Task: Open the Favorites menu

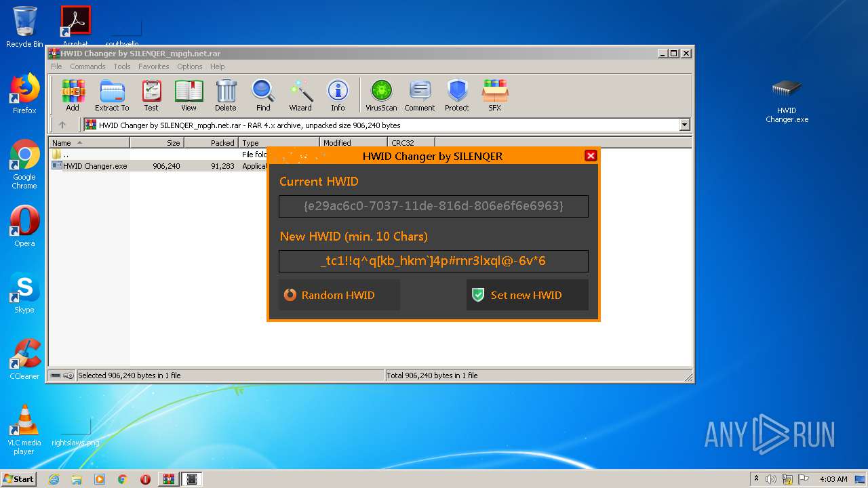Action: coord(154,66)
